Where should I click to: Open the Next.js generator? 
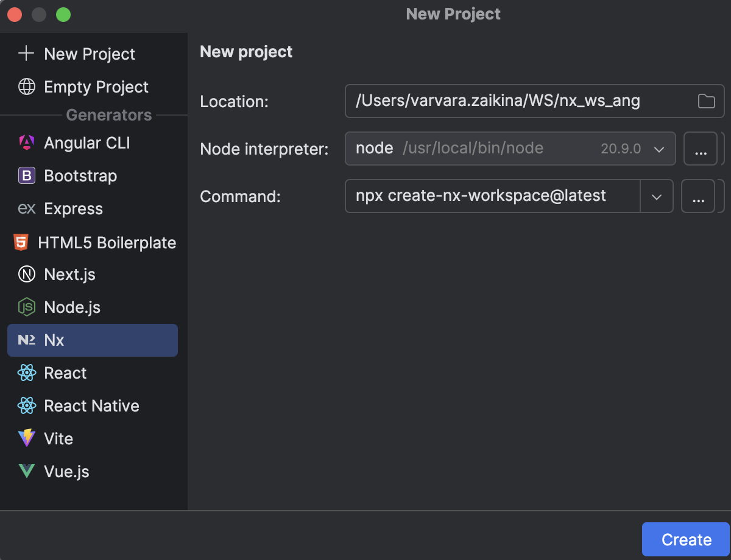[69, 274]
